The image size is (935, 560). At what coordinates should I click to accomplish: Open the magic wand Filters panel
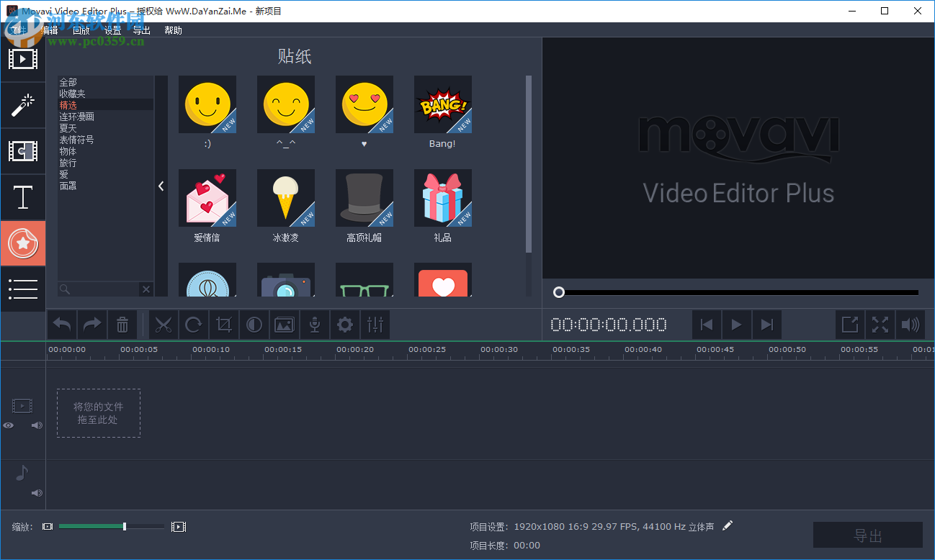23,105
